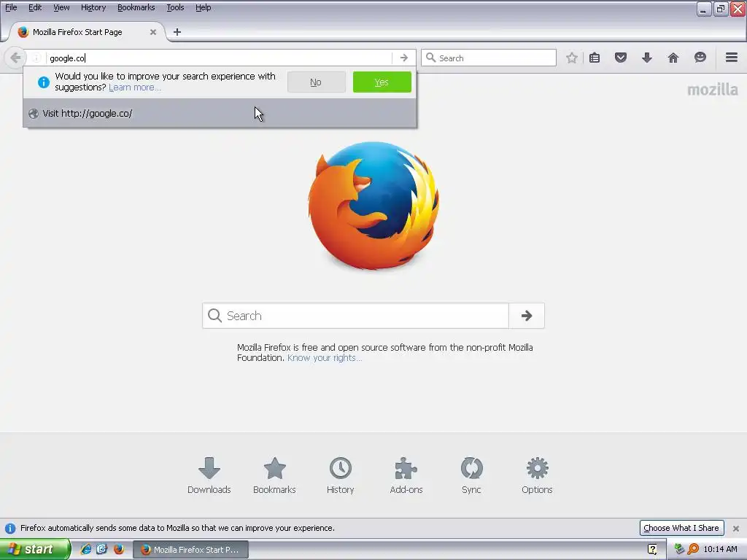The height and width of the screenshot is (560, 747).
Task: Follow the Learn more link
Action: [134, 87]
